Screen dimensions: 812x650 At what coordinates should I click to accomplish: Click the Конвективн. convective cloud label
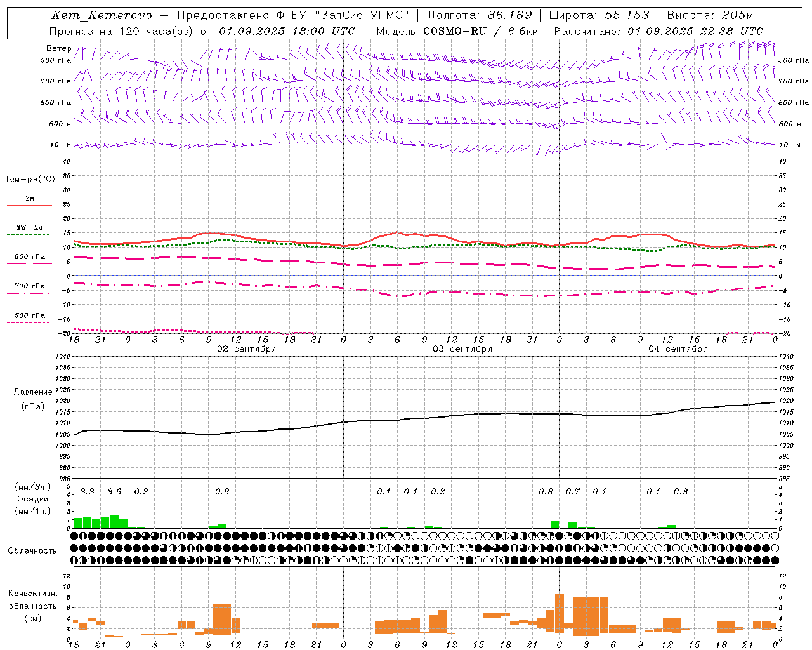pyautogui.click(x=32, y=594)
